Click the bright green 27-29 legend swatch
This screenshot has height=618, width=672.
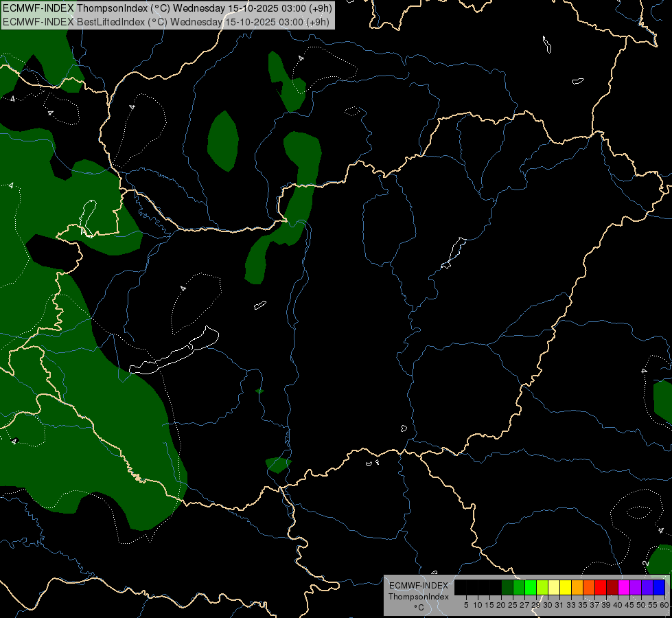point(531,587)
